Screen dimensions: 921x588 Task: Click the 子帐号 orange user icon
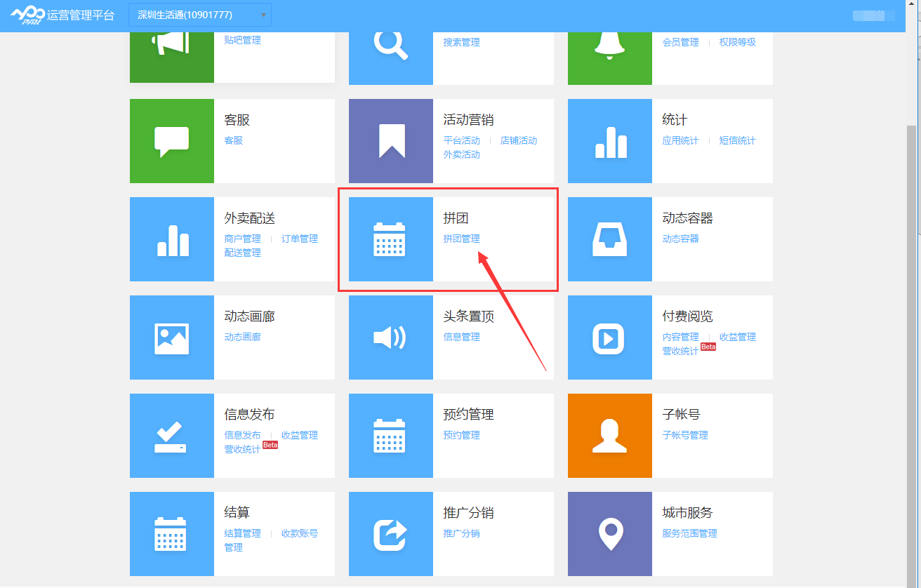[610, 436]
